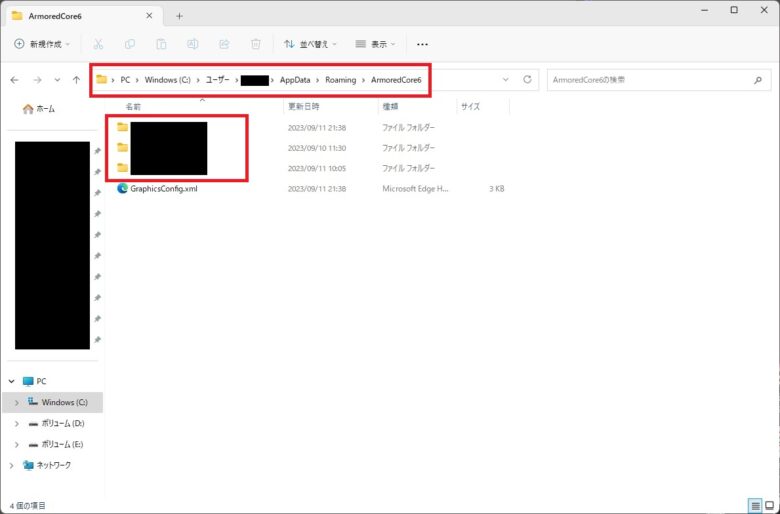This screenshot has height=514, width=780.
Task: Click AppData in the address breadcrumb
Action: (294, 79)
